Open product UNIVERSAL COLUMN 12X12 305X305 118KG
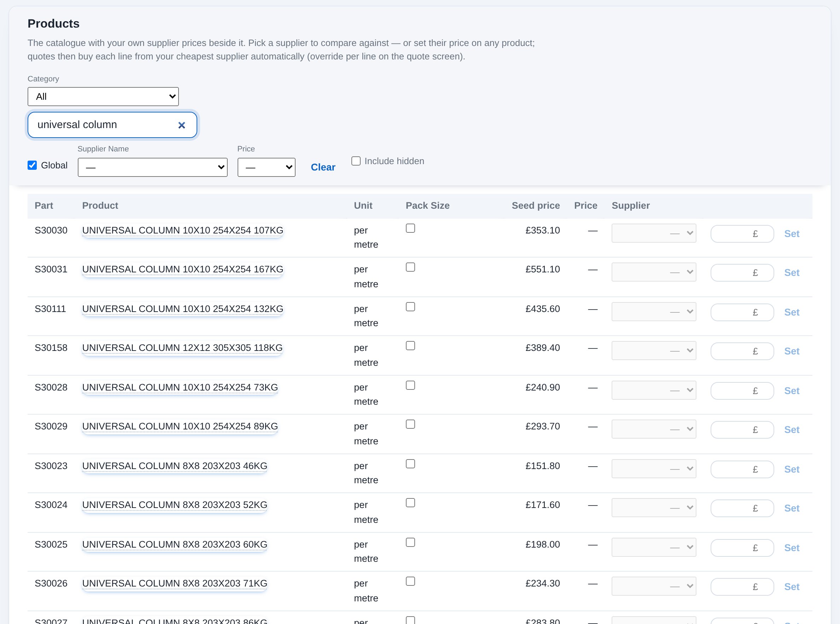This screenshot has height=624, width=840. [x=182, y=348]
